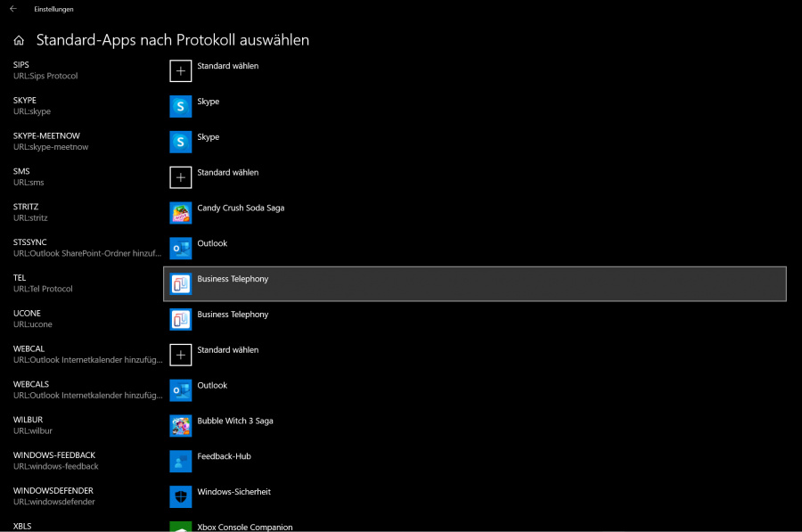Select the WINDOWSDEFENDER protocol label
This screenshot has width=802, height=532.
tap(53, 491)
